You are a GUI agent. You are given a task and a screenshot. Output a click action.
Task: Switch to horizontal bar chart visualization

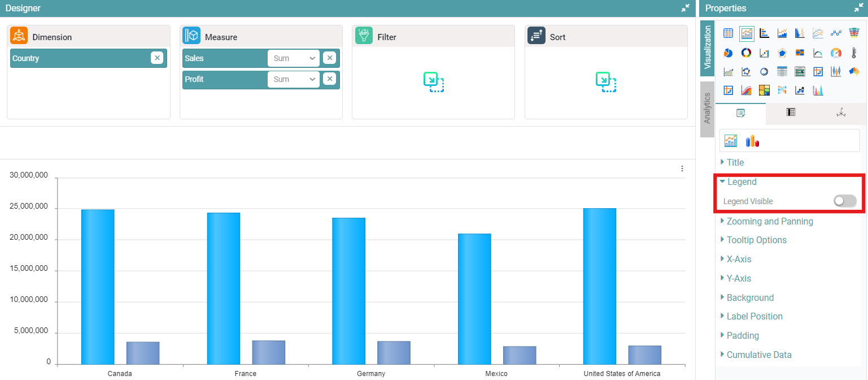764,33
